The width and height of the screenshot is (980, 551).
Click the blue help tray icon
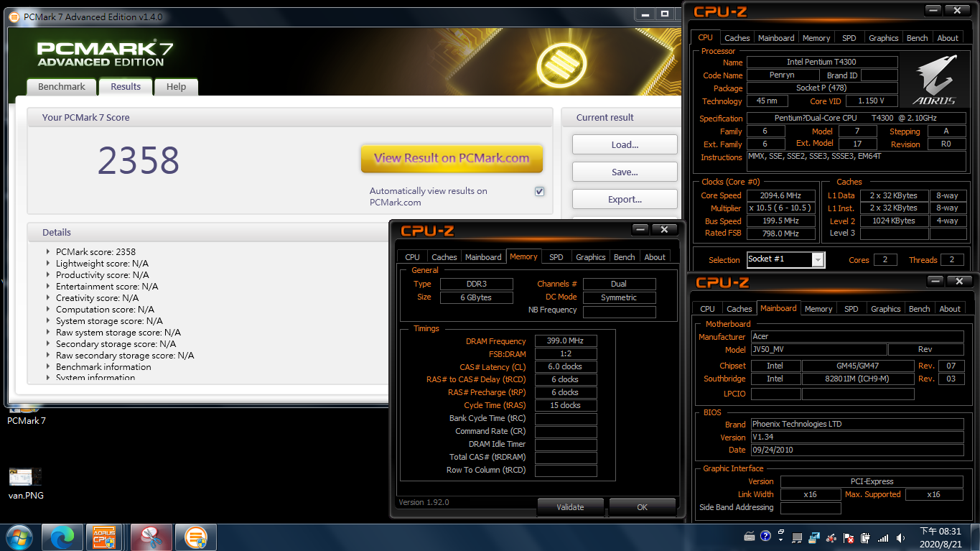pyautogui.click(x=765, y=536)
